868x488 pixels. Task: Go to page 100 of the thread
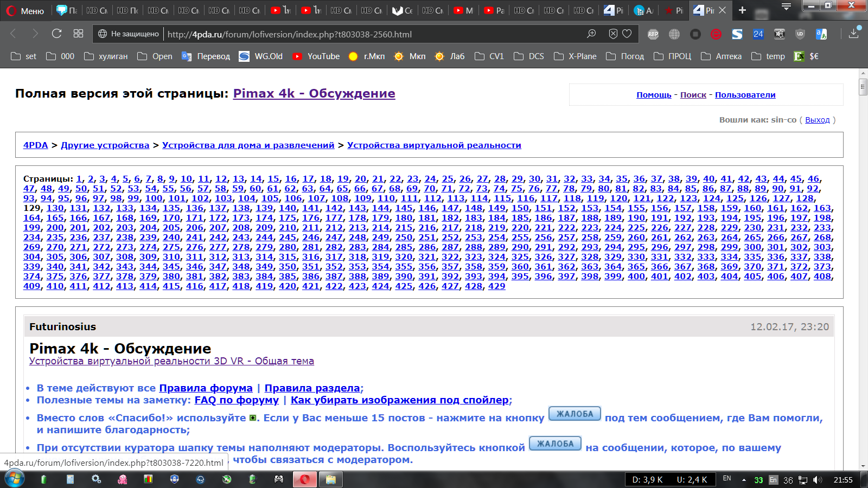pyautogui.click(x=154, y=198)
